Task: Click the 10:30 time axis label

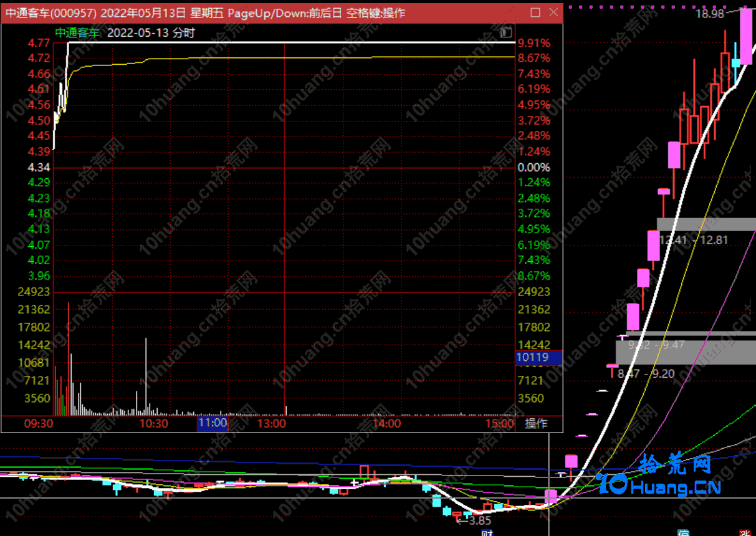Action: coord(154,424)
